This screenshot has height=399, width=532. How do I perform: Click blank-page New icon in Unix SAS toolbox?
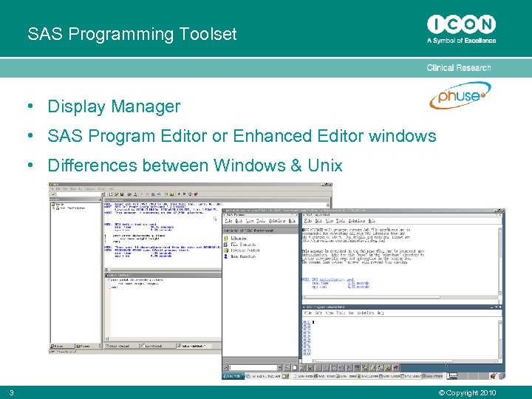295,368
